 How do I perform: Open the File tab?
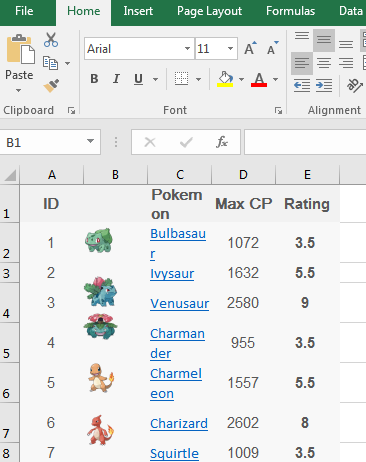point(24,11)
